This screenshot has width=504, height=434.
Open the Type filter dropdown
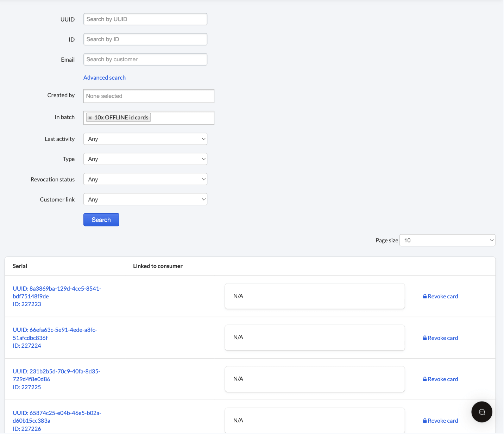point(145,159)
